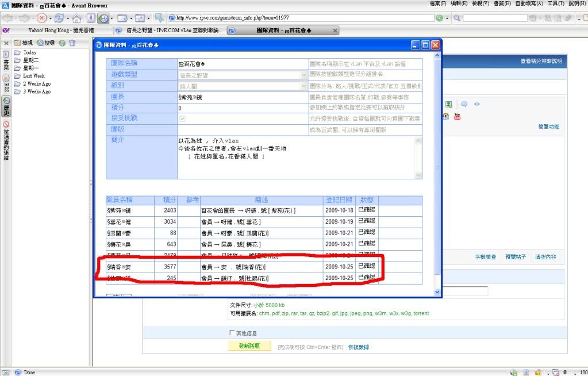Screen dimensions: 588x376
Task: Click the YouTube icon in the post editor
Action: pyautogui.click(x=458, y=116)
